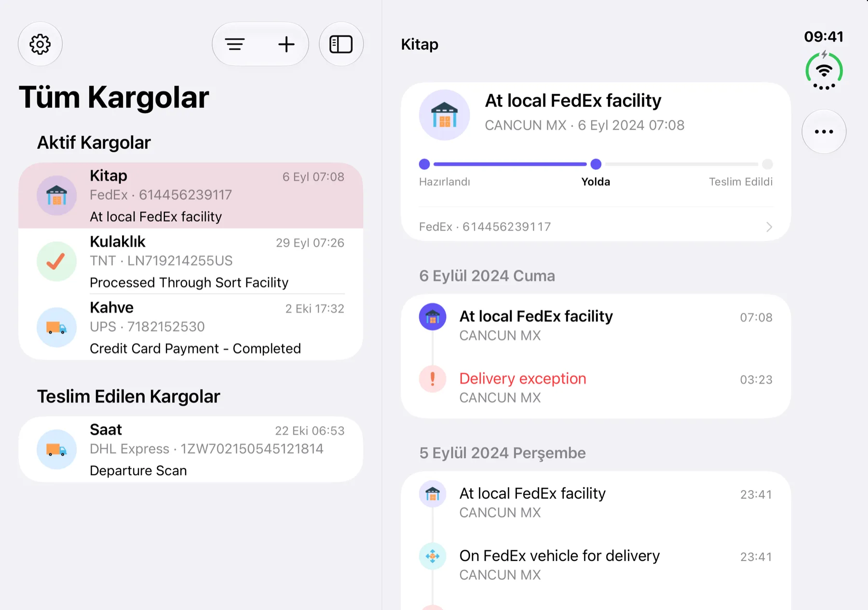Click the 5 Eylül 2024 Perşembe date header

(x=502, y=453)
